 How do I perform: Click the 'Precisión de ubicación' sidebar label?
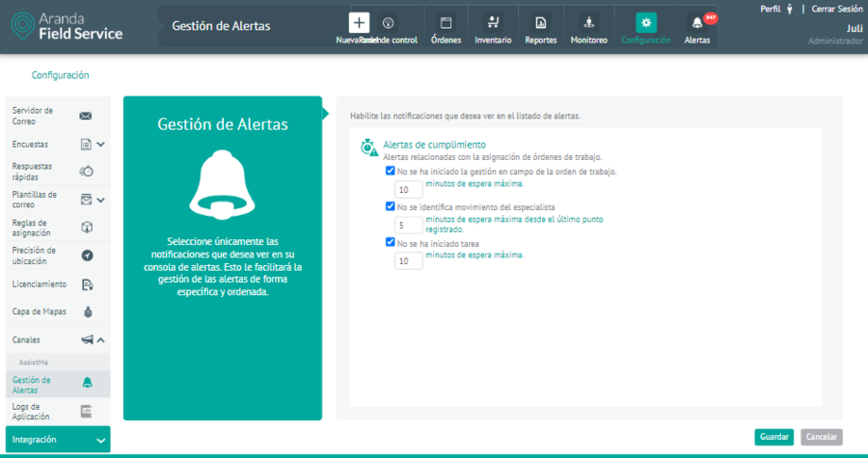[x=35, y=256]
